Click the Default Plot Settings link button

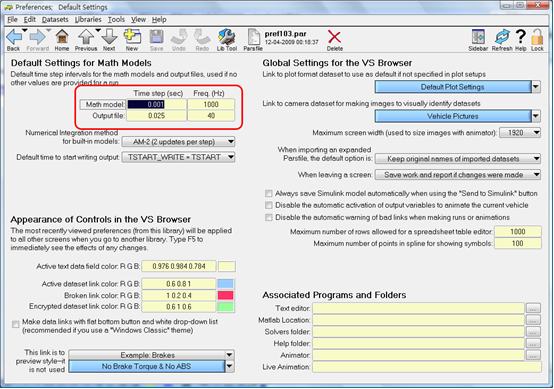[x=453, y=87]
